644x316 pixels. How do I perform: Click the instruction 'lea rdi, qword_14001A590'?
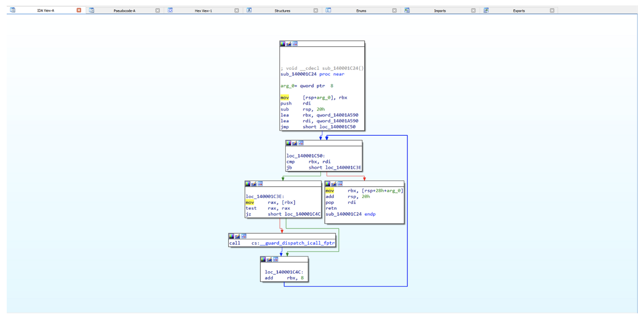click(319, 121)
